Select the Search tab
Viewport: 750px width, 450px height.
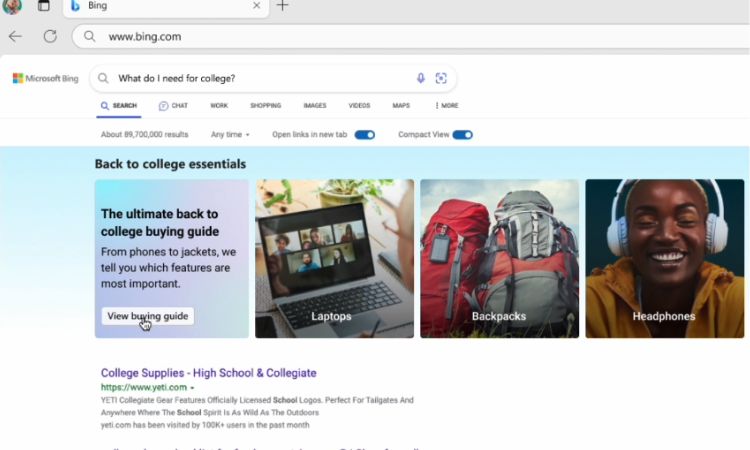click(x=119, y=106)
